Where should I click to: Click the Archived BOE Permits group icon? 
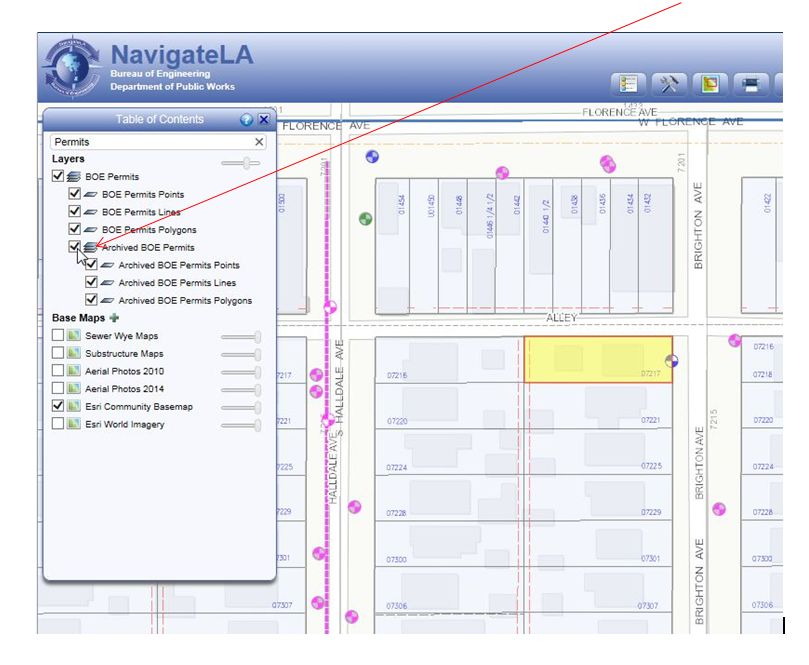(x=90, y=248)
